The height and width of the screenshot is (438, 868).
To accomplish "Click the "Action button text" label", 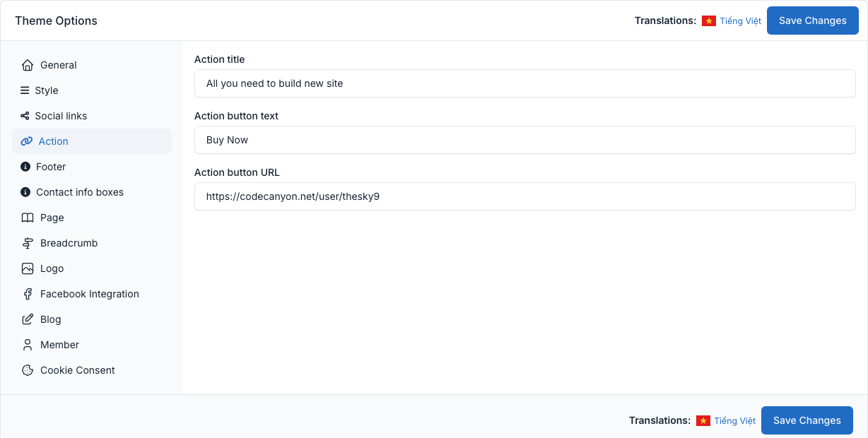I will click(237, 116).
